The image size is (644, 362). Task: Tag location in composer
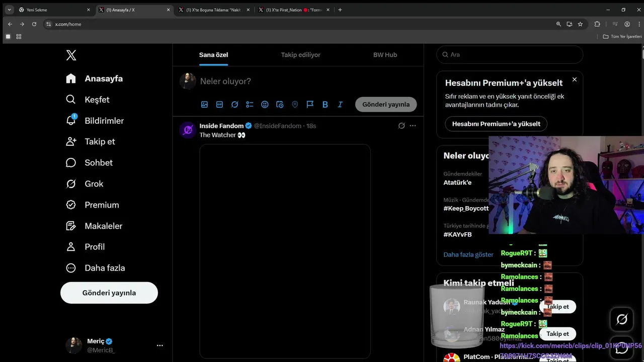(x=295, y=105)
